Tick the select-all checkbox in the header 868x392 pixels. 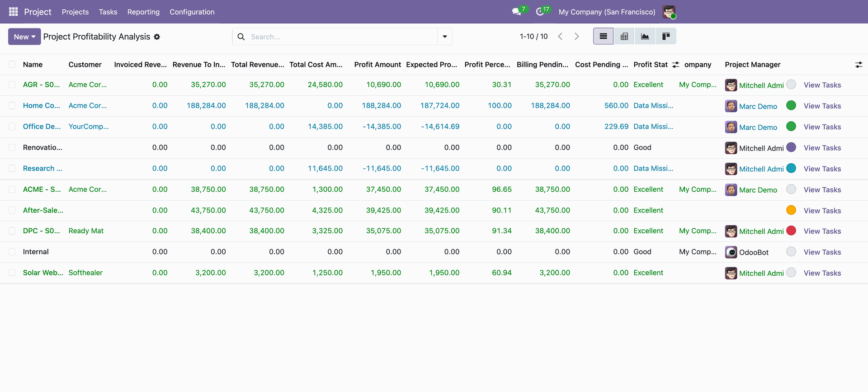click(12, 65)
